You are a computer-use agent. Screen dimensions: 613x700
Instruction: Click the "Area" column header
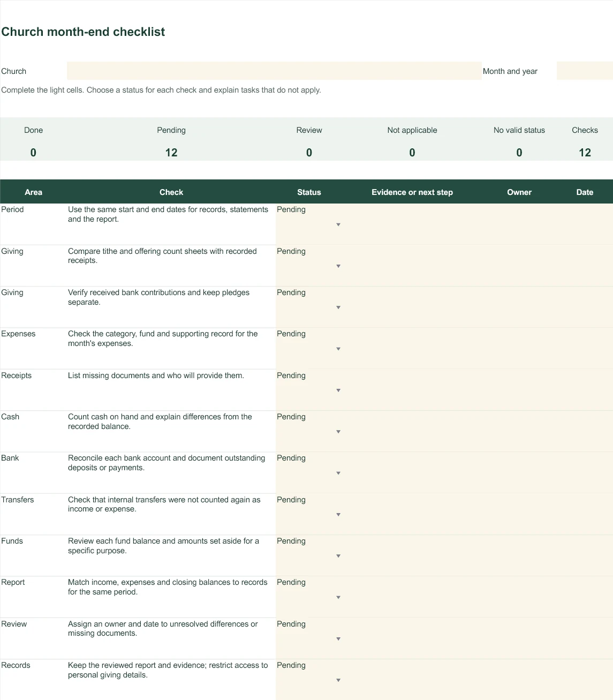tap(33, 192)
